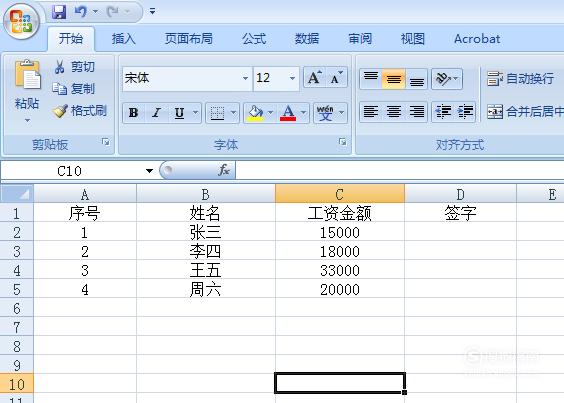Select top vertical alignment
The image size is (564, 403).
pyautogui.click(x=370, y=78)
